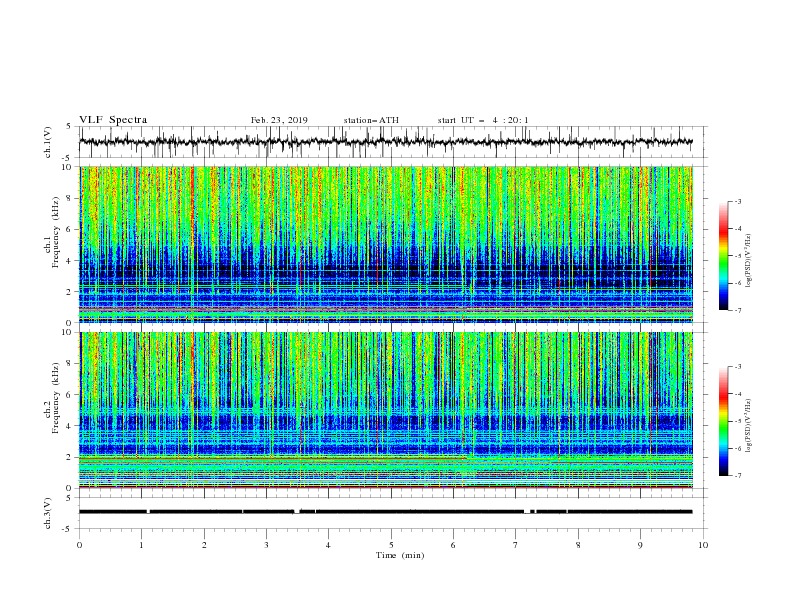Click inside the ch.1 spectrogram panel
Viewport: 792px width, 612px height.
click(x=386, y=244)
